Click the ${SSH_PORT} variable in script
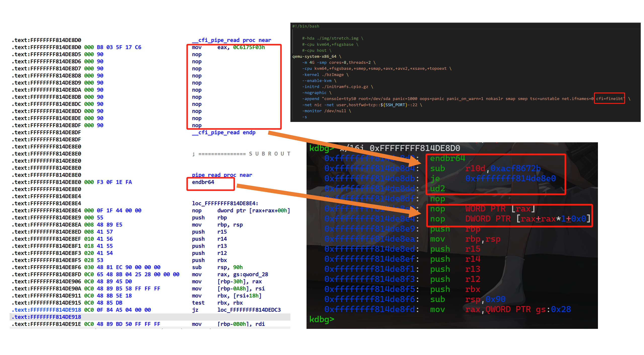The width and height of the screenshot is (644, 355). 393,105
